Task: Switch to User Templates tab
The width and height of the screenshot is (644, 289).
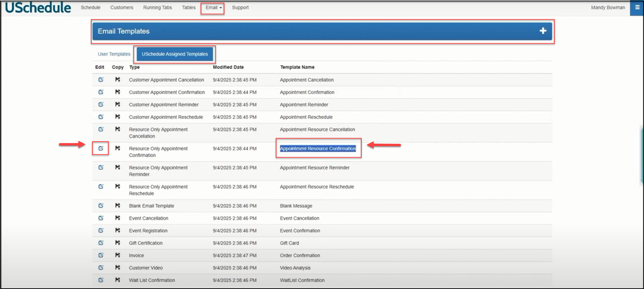Action: pyautogui.click(x=114, y=54)
